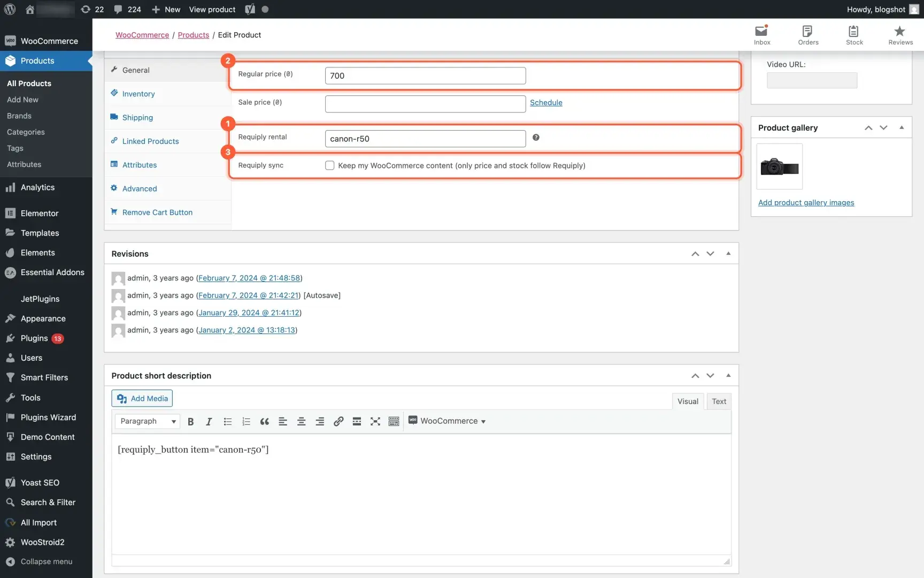Viewport: 924px width, 578px height.
Task: Click the Yoast SEO icon in the admin bar
Action: [250, 9]
